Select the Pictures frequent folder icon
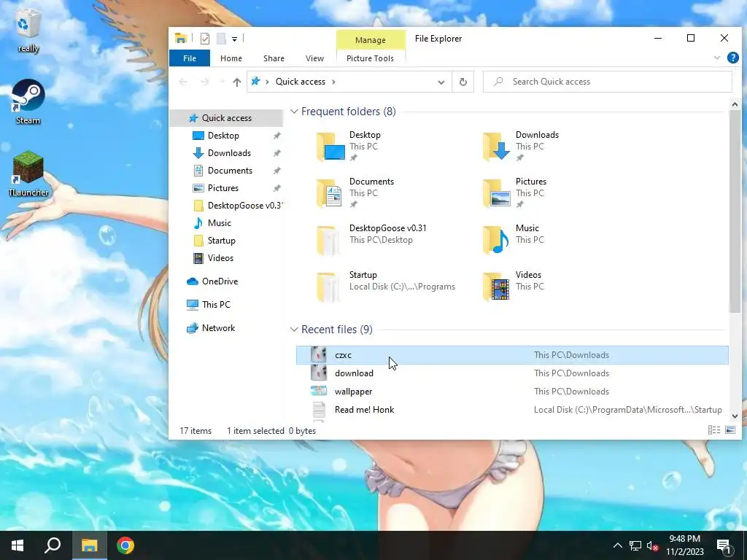This screenshot has height=560, width=747. coord(497,193)
